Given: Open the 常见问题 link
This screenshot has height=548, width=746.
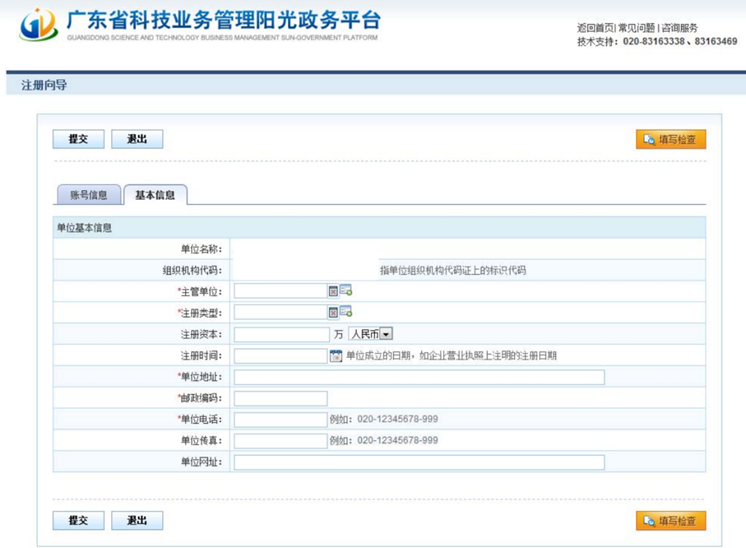Looking at the screenshot, I should (x=636, y=28).
